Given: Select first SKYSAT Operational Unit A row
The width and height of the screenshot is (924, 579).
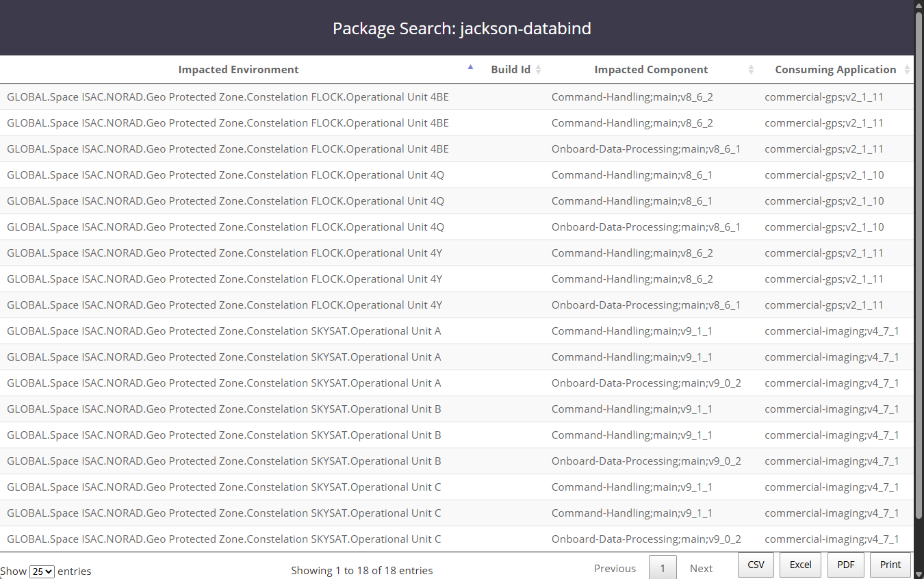Looking at the screenshot, I should [x=224, y=331].
